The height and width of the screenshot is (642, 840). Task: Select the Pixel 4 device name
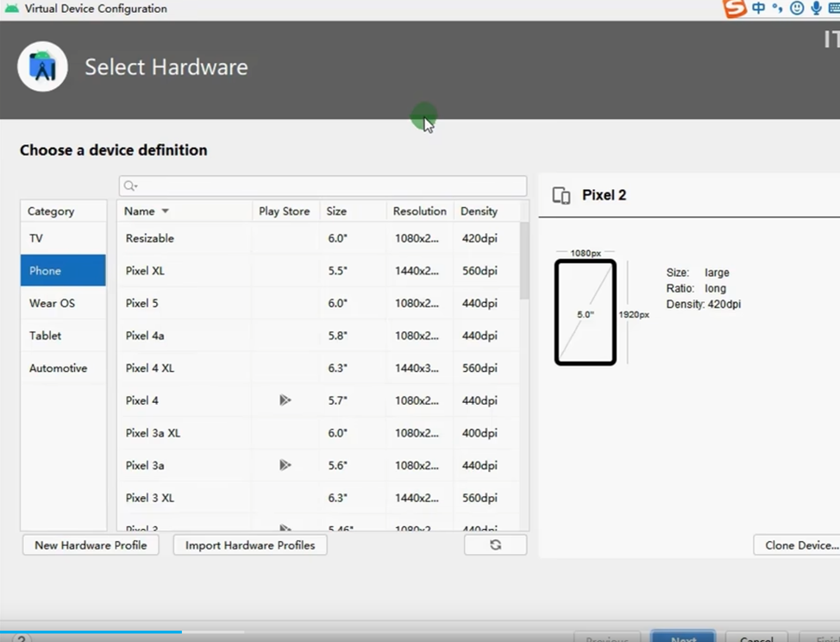(142, 400)
